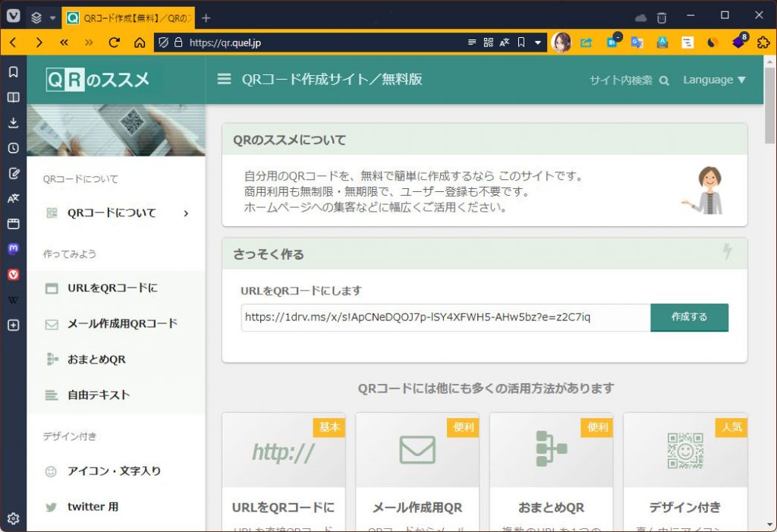
Task: Click the browser profile avatar
Action: tap(562, 42)
